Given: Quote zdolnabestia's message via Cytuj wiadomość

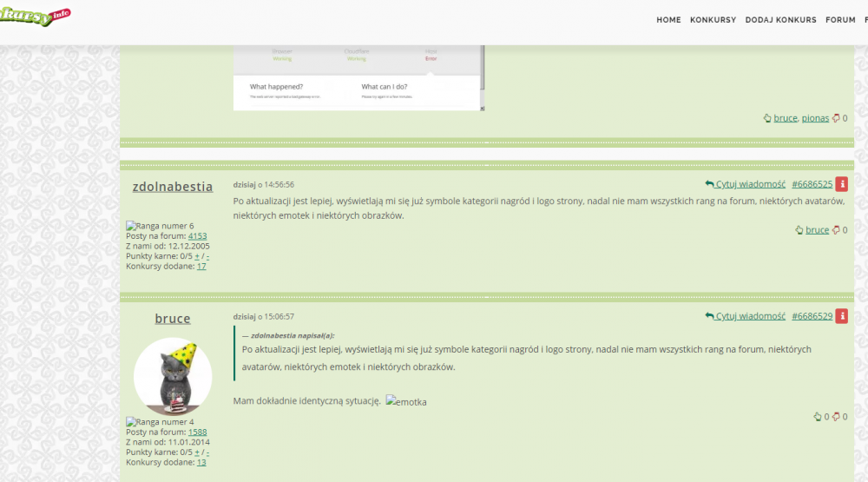Looking at the screenshot, I should click(x=746, y=184).
